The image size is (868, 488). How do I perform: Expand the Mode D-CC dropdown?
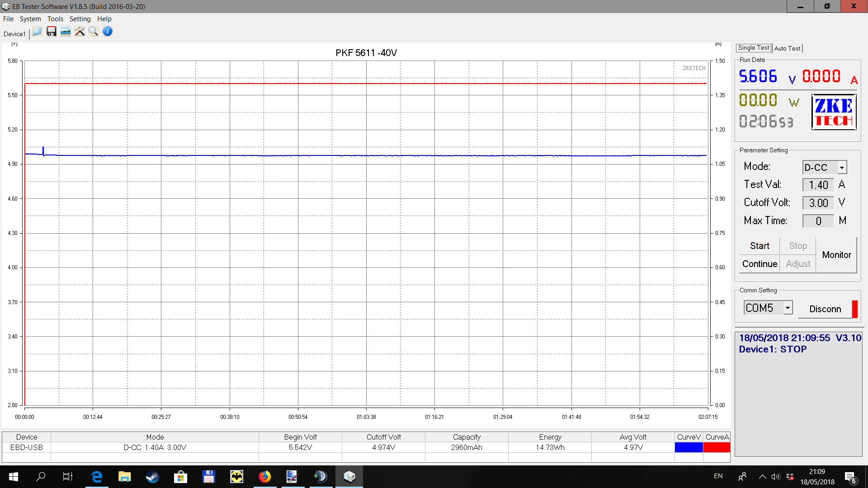(842, 168)
